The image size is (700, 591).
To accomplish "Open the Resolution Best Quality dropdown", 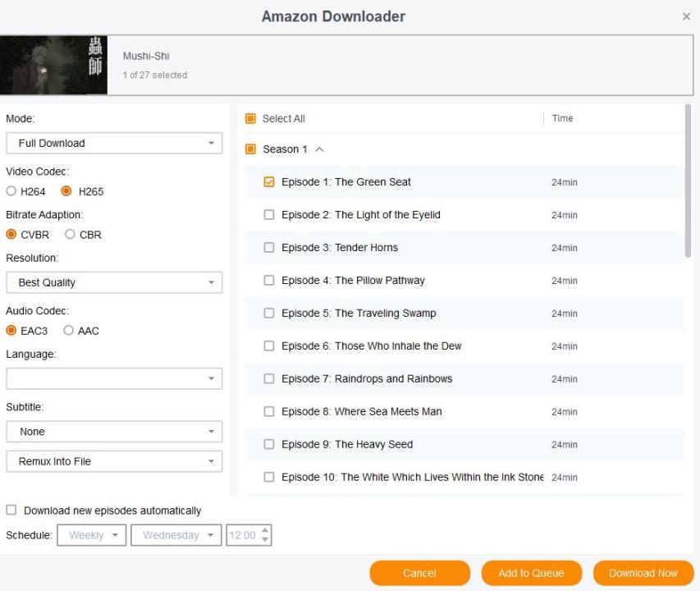I will click(x=114, y=282).
